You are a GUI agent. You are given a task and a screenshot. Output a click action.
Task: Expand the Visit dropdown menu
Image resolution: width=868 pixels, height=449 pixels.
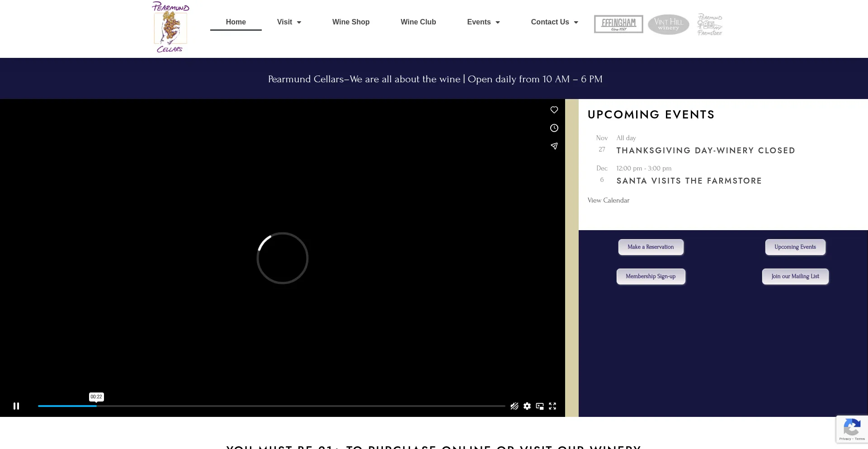[289, 22]
